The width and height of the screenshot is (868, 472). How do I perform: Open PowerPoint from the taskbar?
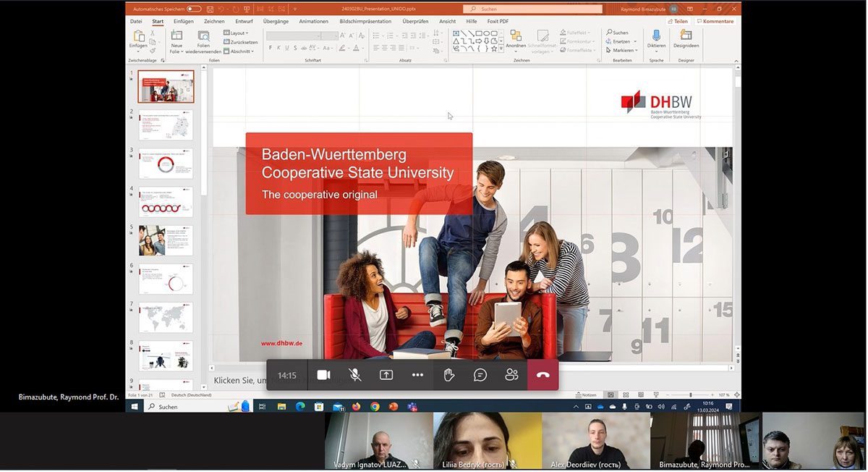(393, 407)
